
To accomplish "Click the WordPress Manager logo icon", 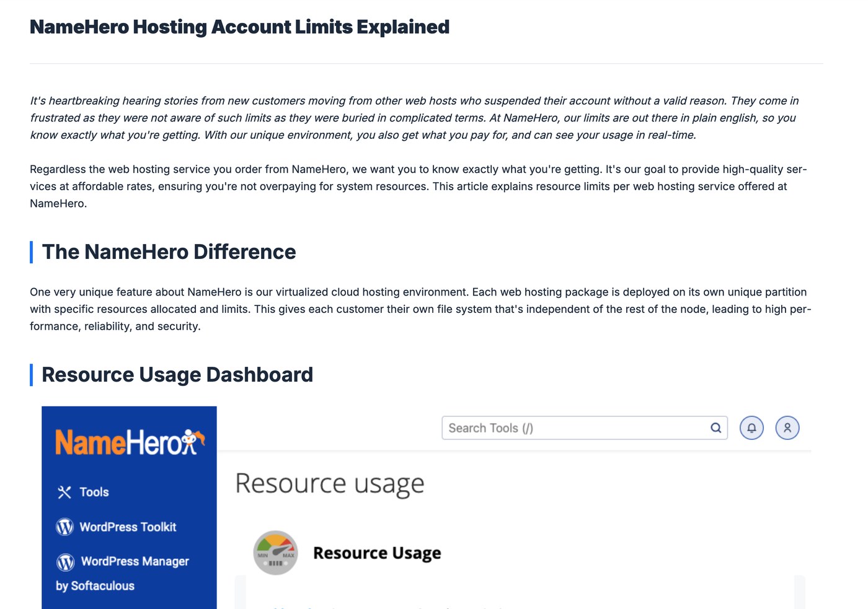I will click(65, 561).
